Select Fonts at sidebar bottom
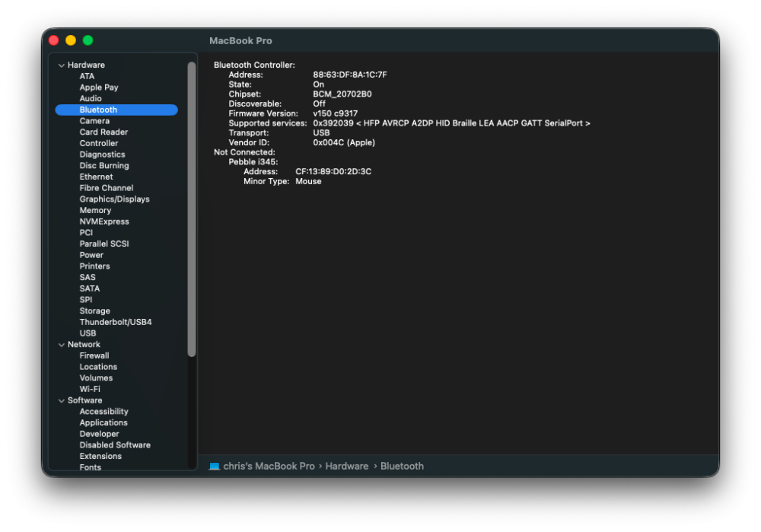The image size is (761, 532). (x=91, y=467)
